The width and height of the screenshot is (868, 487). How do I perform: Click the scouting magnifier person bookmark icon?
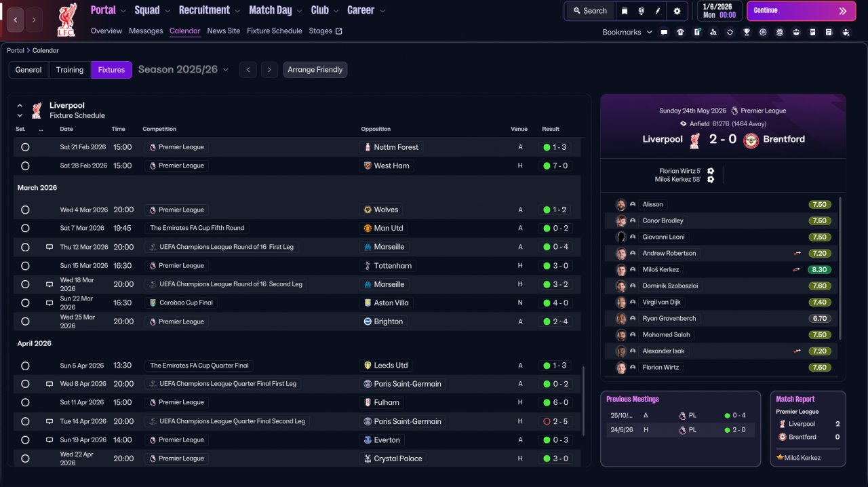coord(713,32)
